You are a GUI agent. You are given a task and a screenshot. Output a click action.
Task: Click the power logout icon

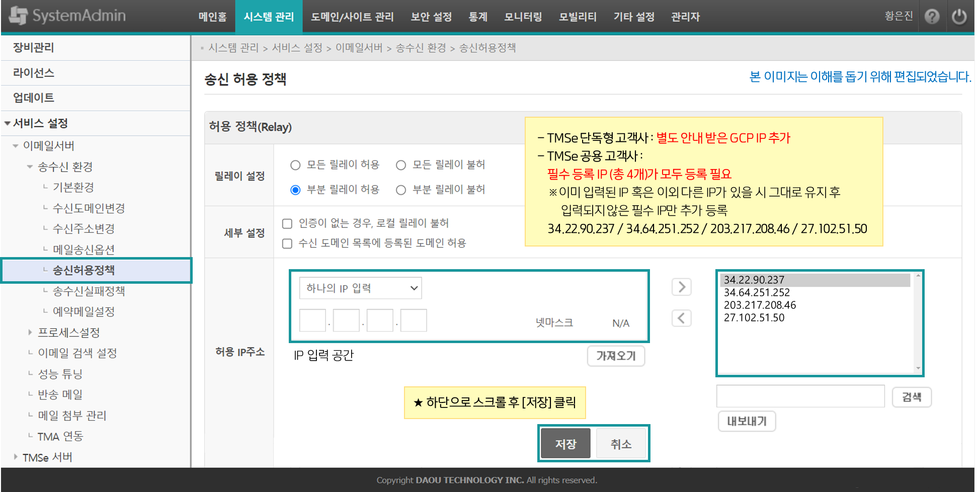[x=959, y=17]
